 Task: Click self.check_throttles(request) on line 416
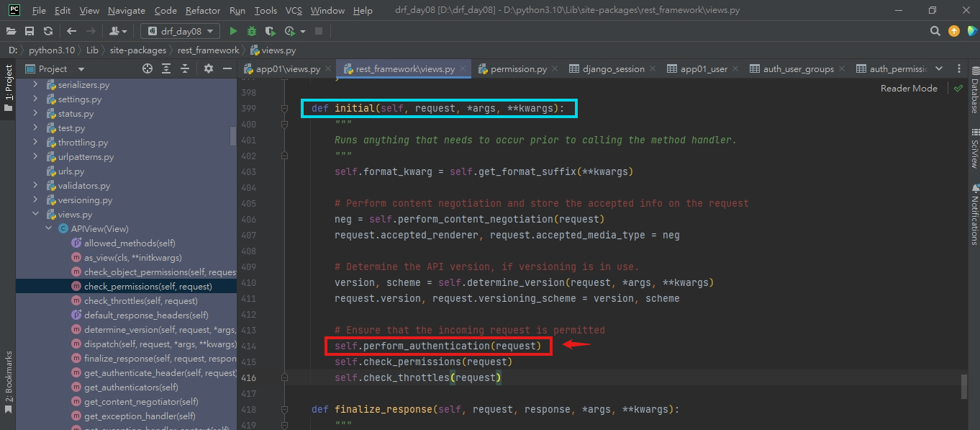[x=418, y=377]
